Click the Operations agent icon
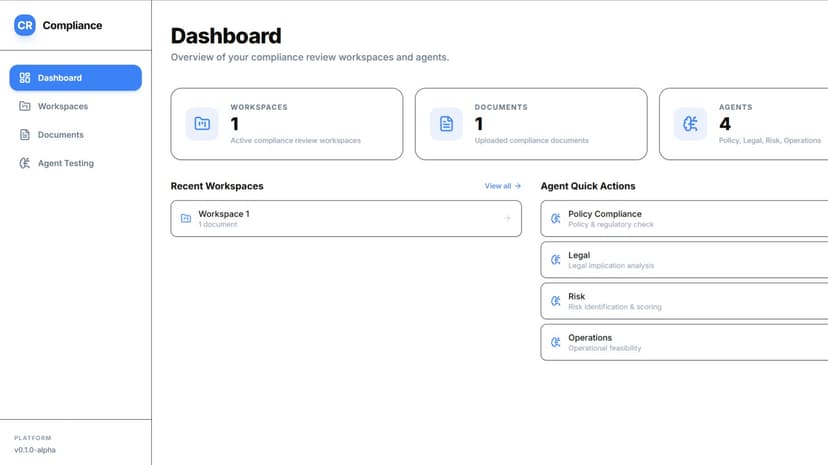Image resolution: width=828 pixels, height=465 pixels. click(556, 342)
